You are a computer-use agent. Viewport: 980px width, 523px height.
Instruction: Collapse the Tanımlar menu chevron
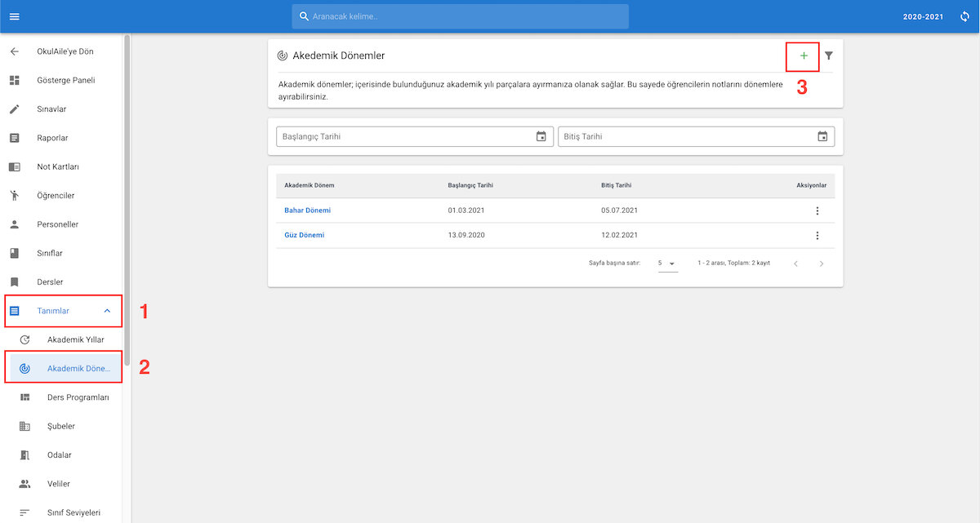click(x=107, y=311)
